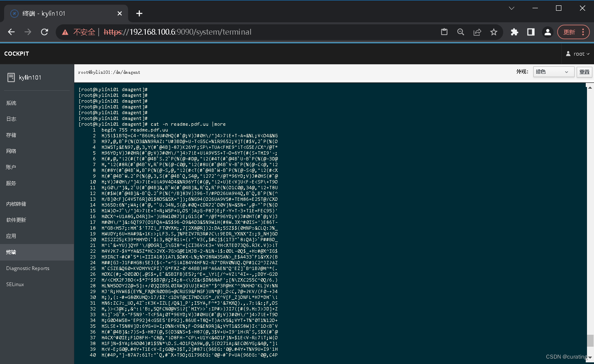The image size is (594, 364).
Task: Bookmark the page using the star icon
Action: pos(494,32)
